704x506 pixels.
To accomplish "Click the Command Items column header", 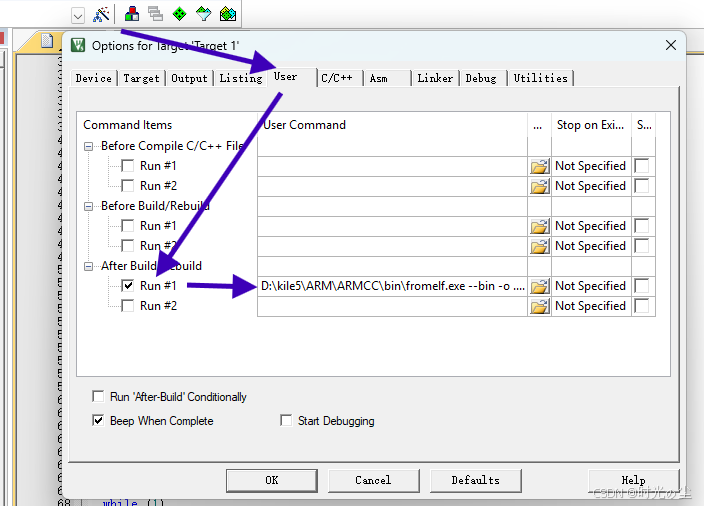I will point(167,125).
